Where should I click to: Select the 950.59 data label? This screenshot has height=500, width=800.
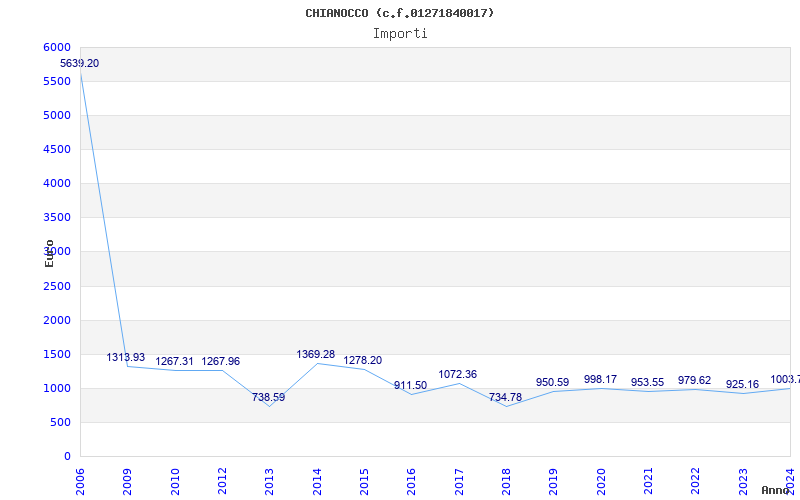coord(553,382)
